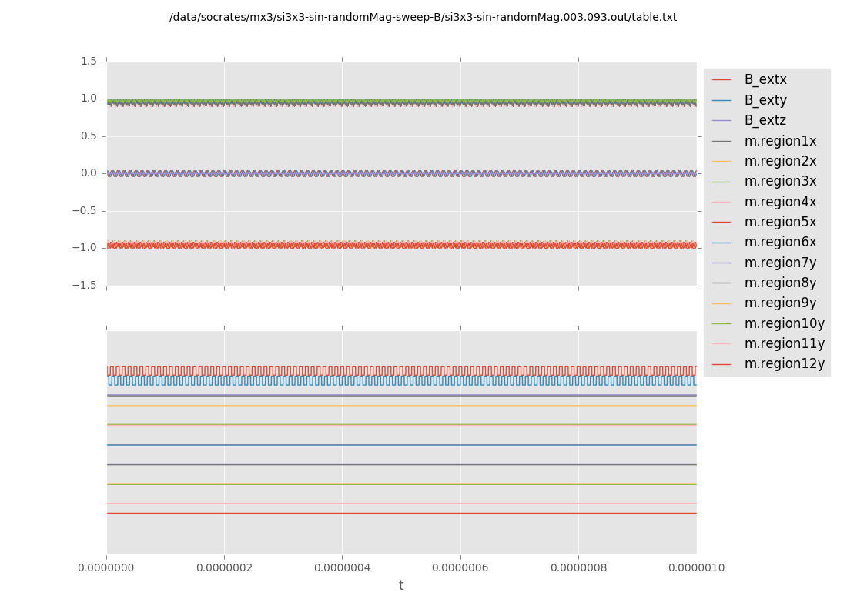Click the 0.5 y-axis tick label
Image resolution: width=847 pixels, height=616 pixels.
click(89, 136)
